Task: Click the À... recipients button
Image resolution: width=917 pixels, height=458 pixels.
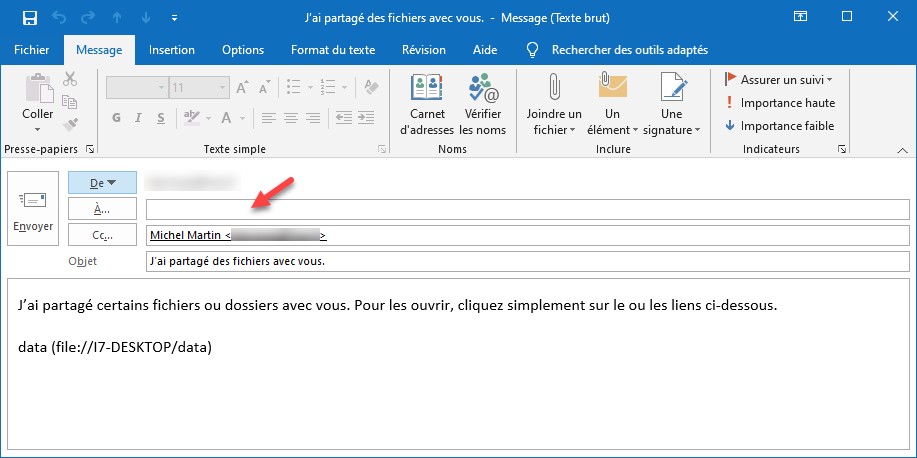Action: (102, 209)
